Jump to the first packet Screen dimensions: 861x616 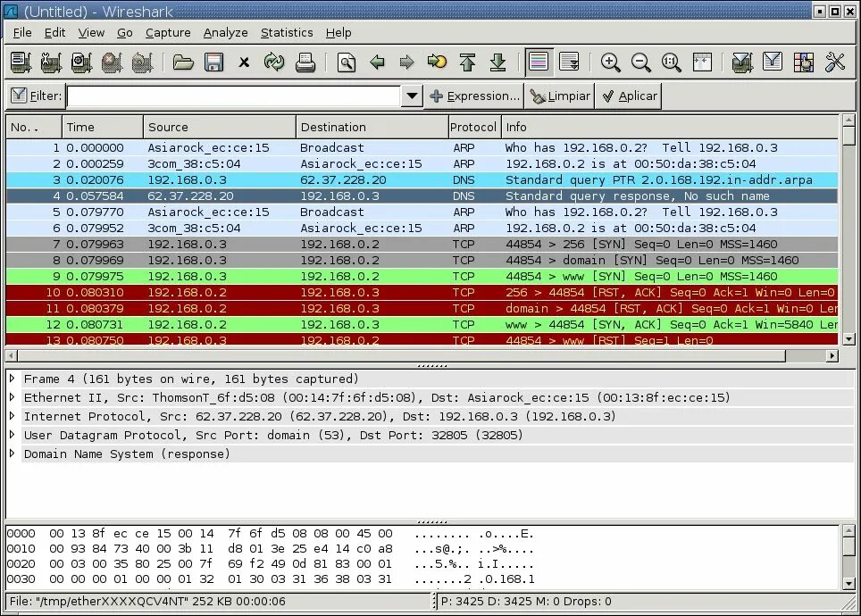[x=467, y=62]
